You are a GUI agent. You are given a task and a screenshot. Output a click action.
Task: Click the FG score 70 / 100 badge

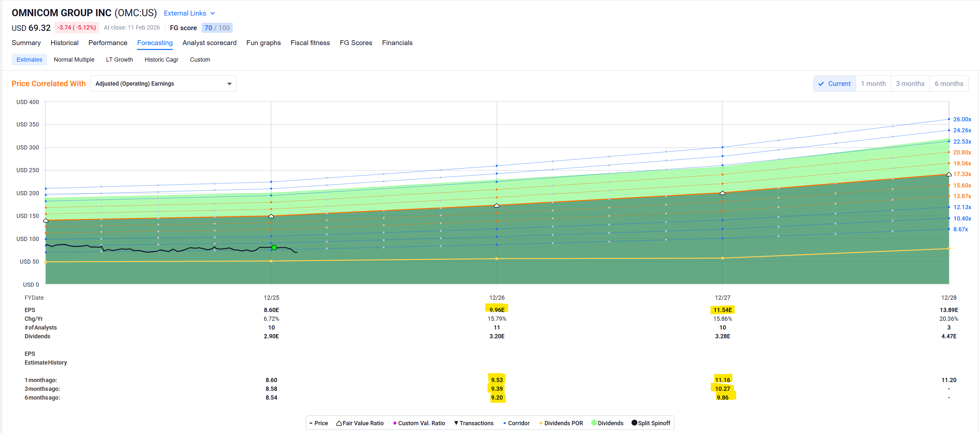pos(217,28)
